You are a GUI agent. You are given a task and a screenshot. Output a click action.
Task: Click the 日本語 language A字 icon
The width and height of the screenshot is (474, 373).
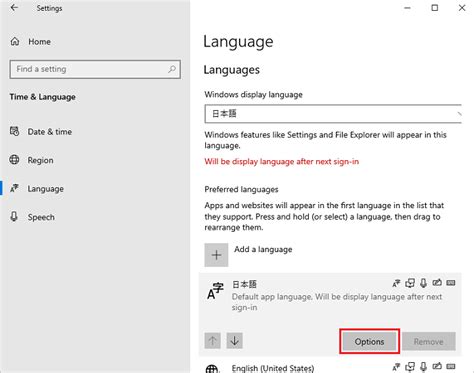[x=215, y=291]
